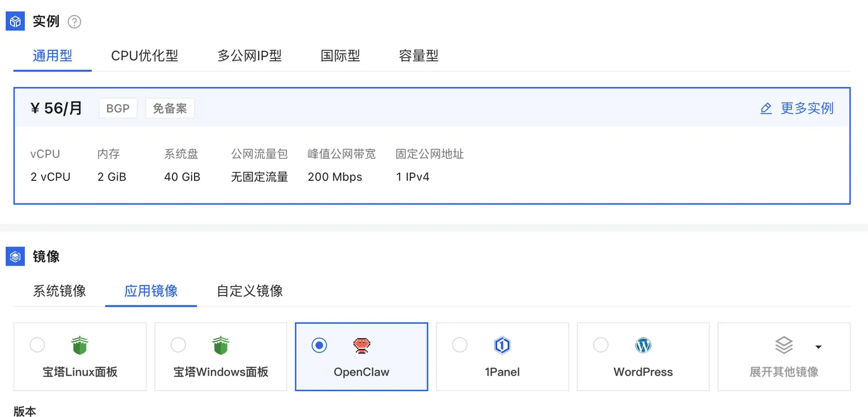Click the 1Panel blue hexagon logo

click(x=502, y=345)
